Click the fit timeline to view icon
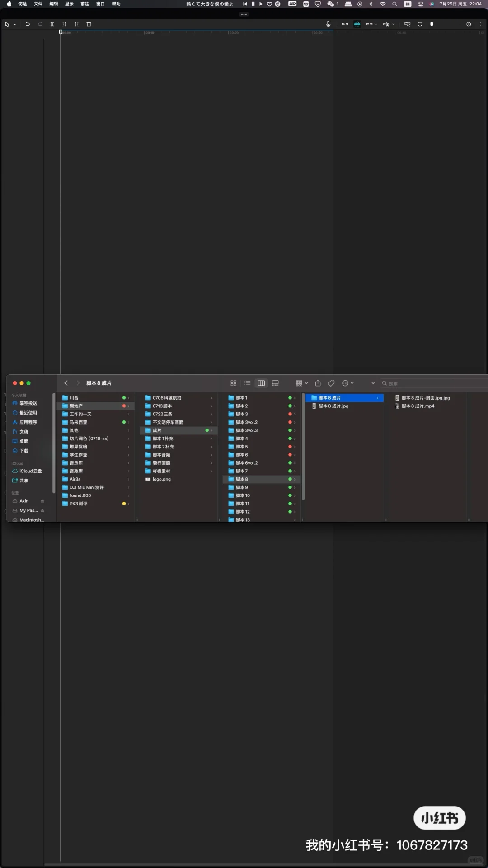Image resolution: width=488 pixels, height=868 pixels. point(407,24)
